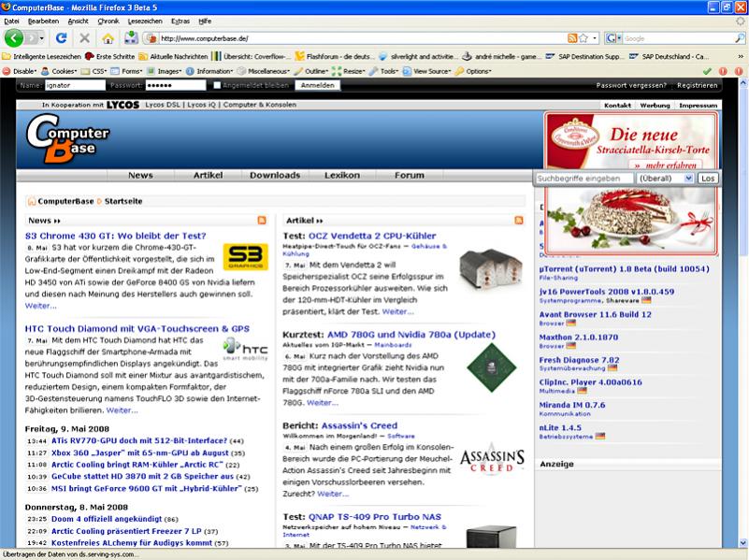The height and width of the screenshot is (560, 749).
Task: Open the SAP Destination Supp bookmark
Action: [584, 56]
